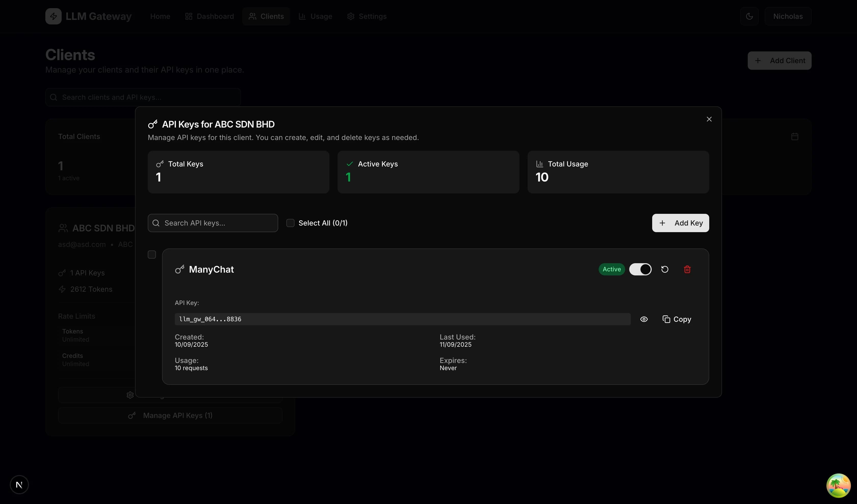Viewport: 857px width, 504px height.
Task: Click the settings gear in the sidebar
Action: tap(130, 395)
